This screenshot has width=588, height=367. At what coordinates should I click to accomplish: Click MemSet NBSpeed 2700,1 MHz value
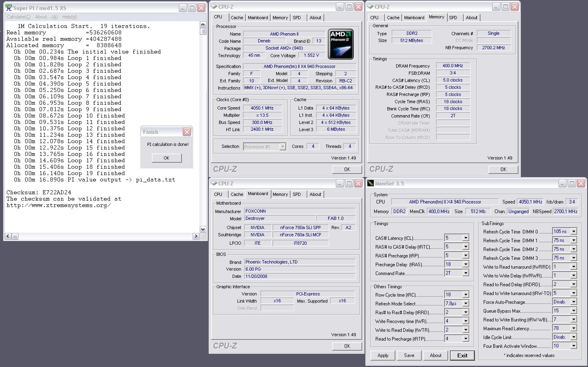pos(566,211)
